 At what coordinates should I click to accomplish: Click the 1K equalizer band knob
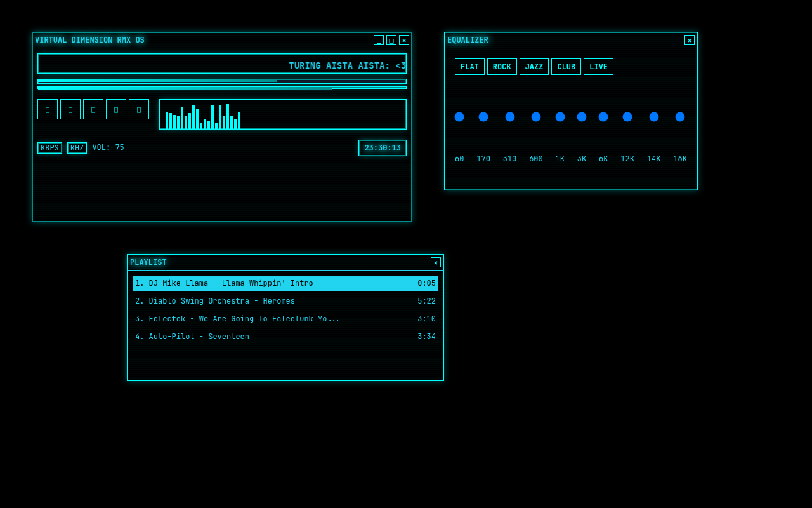(x=560, y=117)
